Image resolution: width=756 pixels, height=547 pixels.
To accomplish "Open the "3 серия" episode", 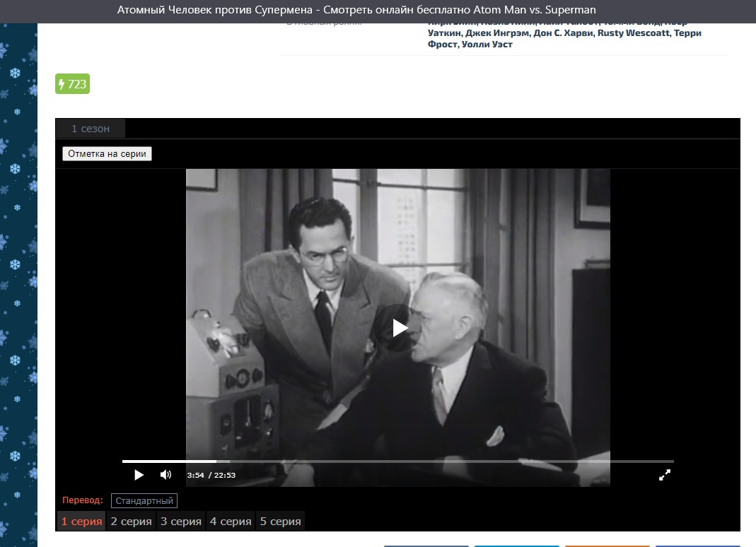I will [181, 522].
